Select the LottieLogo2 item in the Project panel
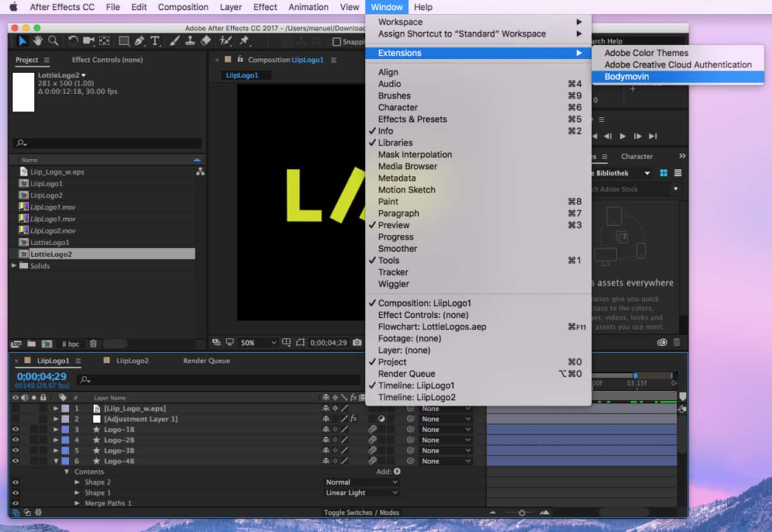The height and width of the screenshot is (532, 772). click(51, 253)
